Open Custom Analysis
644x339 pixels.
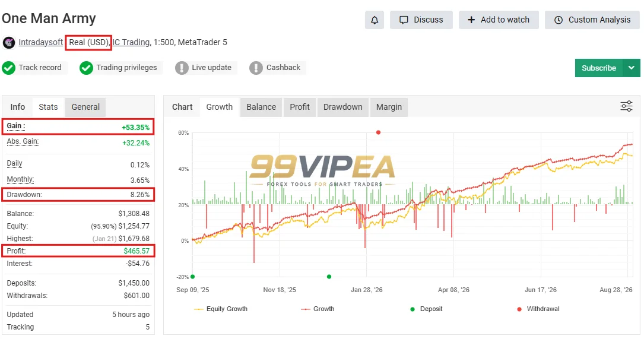(x=592, y=20)
